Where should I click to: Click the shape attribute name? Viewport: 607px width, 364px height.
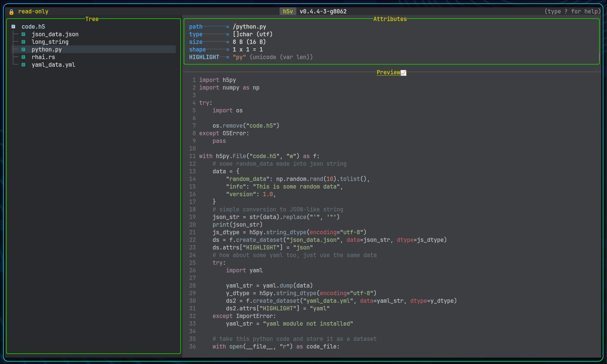(x=197, y=49)
